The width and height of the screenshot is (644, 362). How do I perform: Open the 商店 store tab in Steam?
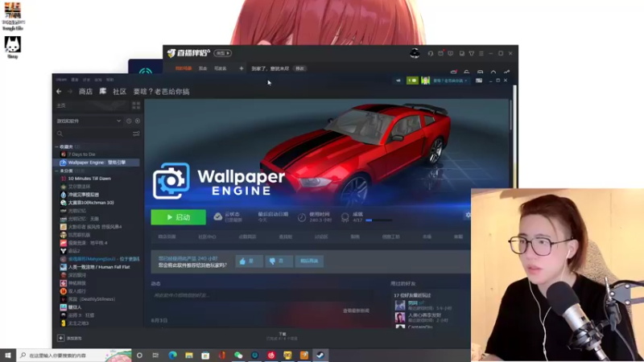tap(85, 92)
